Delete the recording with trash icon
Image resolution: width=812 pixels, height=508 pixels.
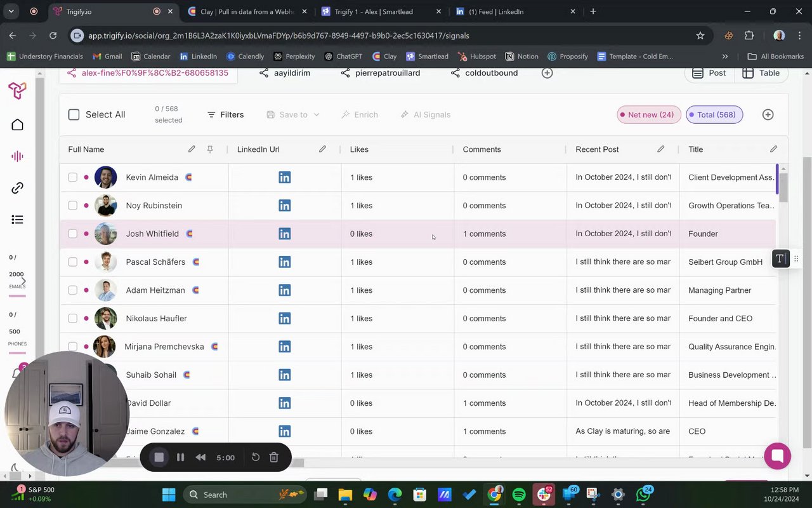274,457
